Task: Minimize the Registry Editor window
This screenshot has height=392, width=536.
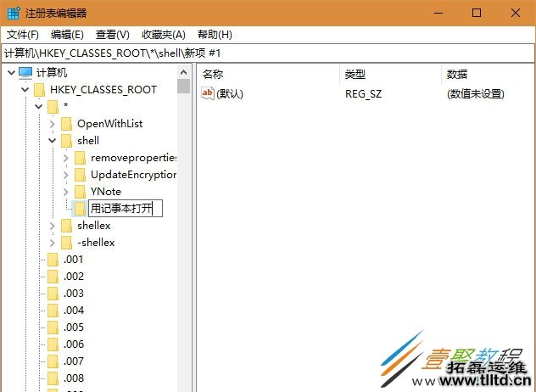Action: coord(438,13)
